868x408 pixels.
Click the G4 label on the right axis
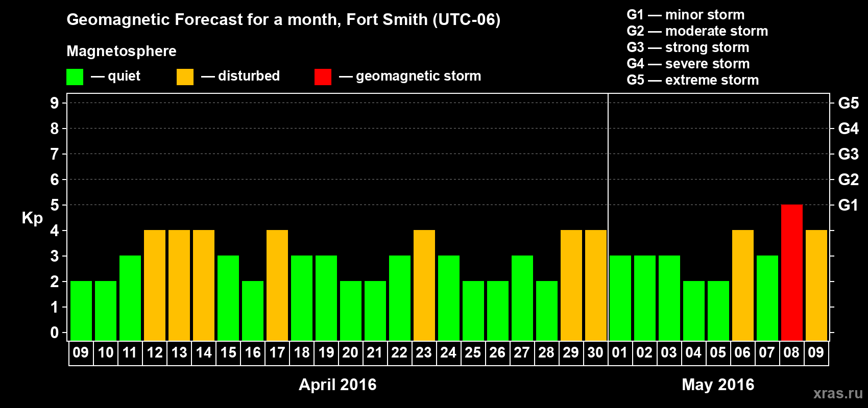(849, 129)
